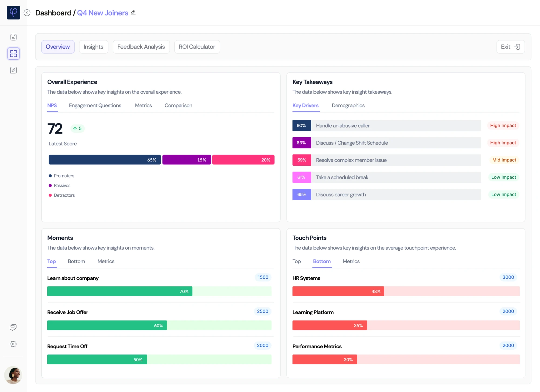Click the Handle an abusive caller row
This screenshot has width=540, height=392.
click(x=387, y=126)
